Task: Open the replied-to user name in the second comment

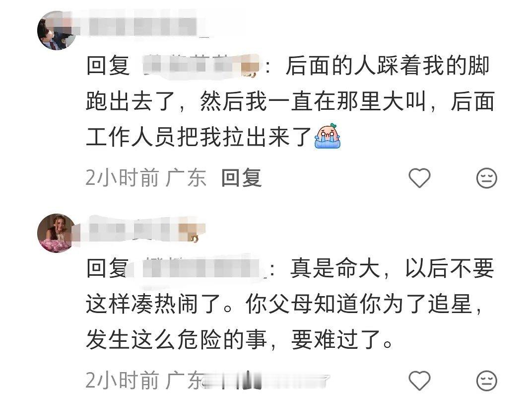Action: (200, 269)
